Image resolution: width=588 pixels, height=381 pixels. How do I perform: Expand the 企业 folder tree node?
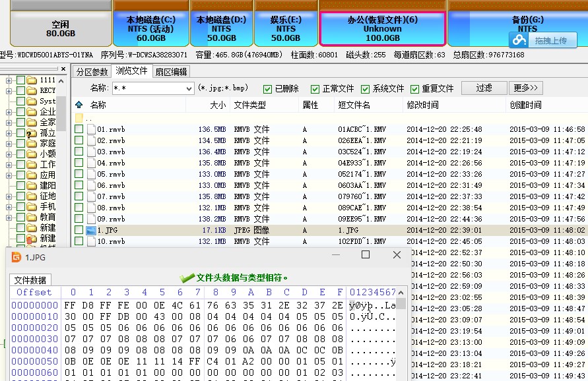coord(9,112)
